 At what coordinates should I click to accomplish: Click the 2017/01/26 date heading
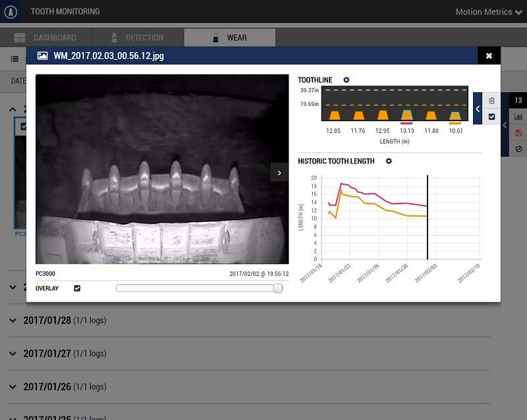pos(47,386)
